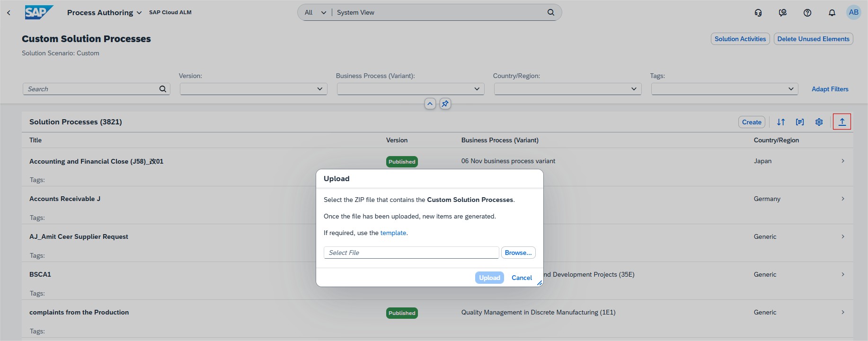This screenshot has height=341, width=868.
Task: Open the help question mark icon
Action: coord(807,13)
